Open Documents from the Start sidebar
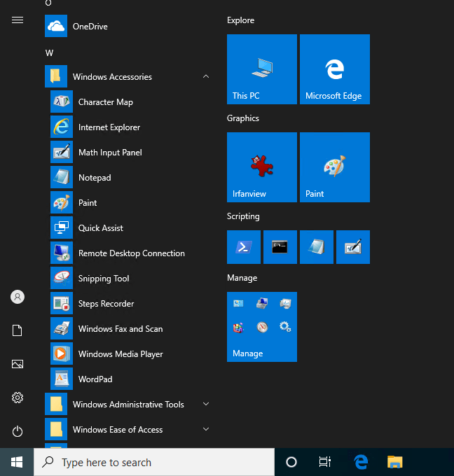The image size is (454, 476). (x=18, y=330)
